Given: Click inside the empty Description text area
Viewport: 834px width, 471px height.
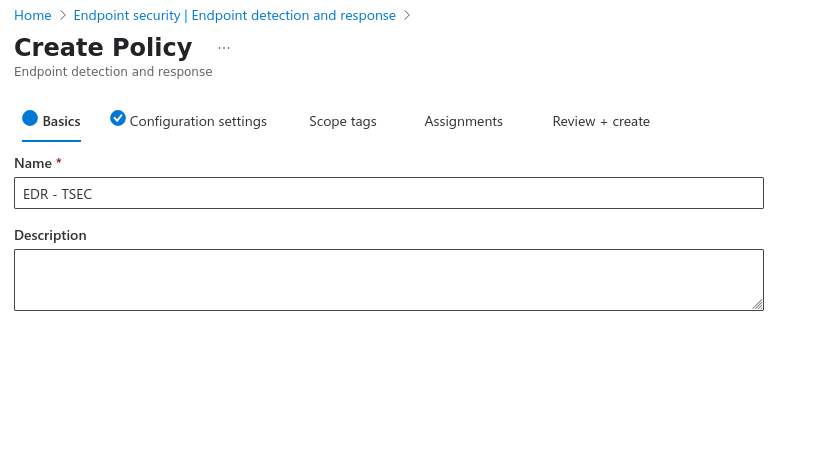Looking at the screenshot, I should point(388,279).
